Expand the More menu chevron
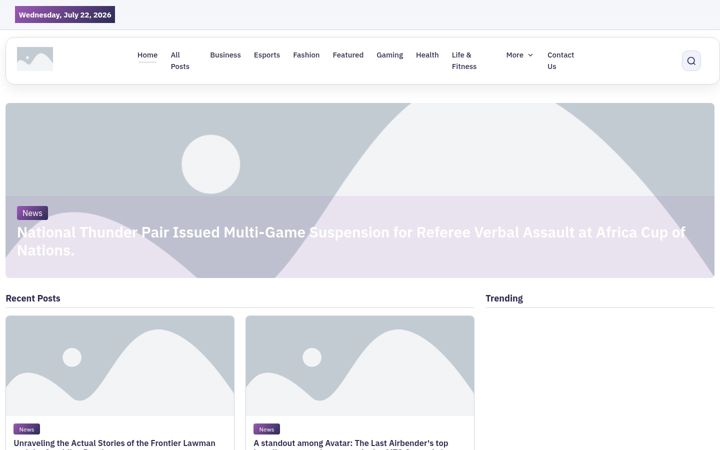Screen dimensions: 720x450 coord(530,55)
